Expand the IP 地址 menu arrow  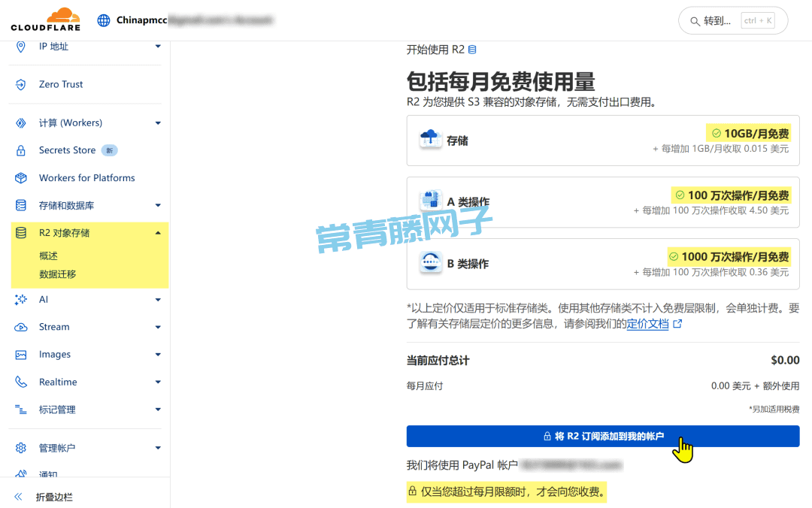(x=158, y=47)
